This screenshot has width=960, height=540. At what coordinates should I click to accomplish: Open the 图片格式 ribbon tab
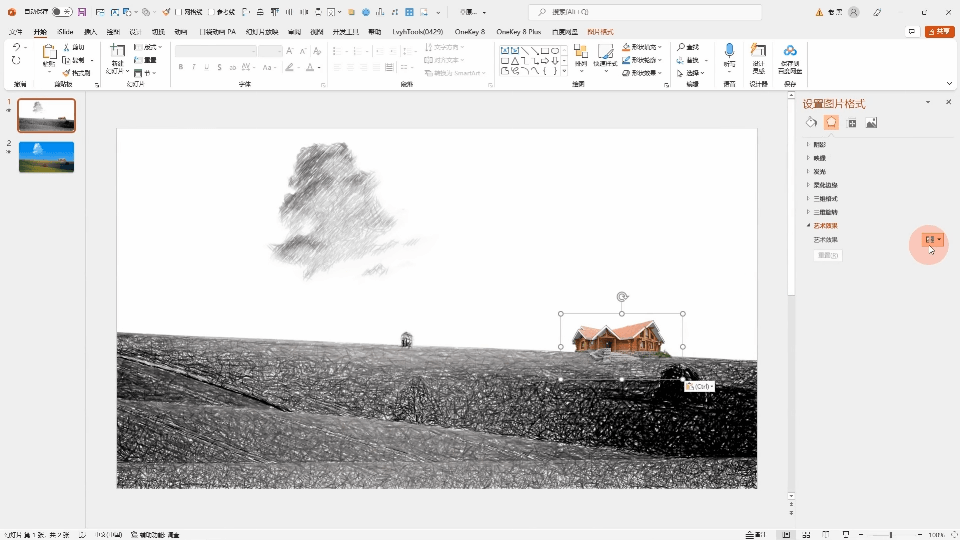(x=600, y=32)
